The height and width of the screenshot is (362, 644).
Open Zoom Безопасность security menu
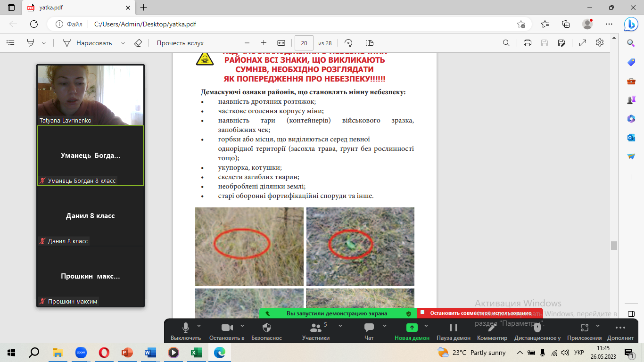pyautogui.click(x=266, y=331)
